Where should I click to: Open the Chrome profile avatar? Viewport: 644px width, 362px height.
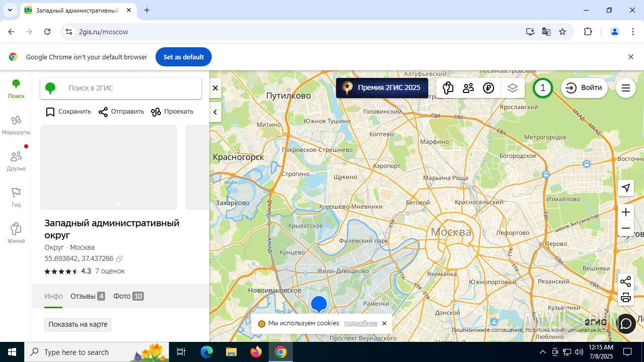pyautogui.click(x=615, y=32)
